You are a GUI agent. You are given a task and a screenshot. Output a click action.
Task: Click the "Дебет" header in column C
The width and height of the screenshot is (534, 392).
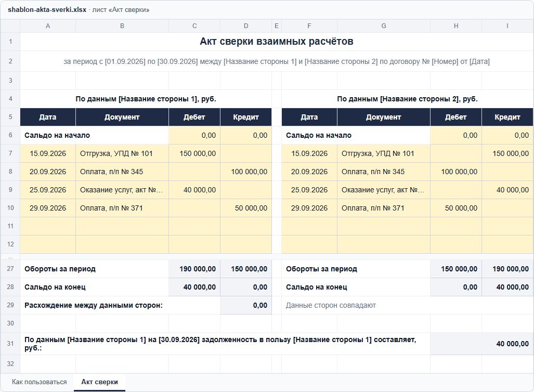tap(194, 117)
